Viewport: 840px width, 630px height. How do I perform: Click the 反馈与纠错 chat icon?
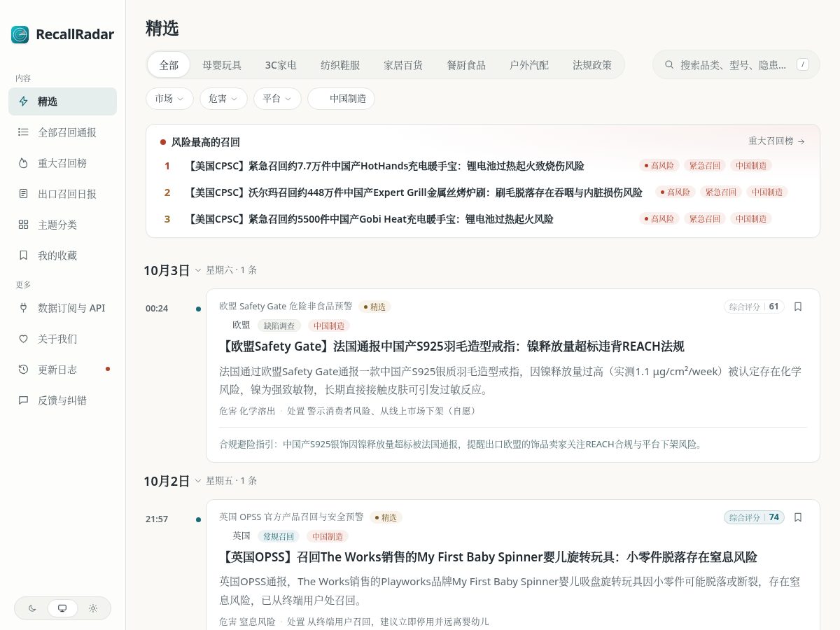[24, 400]
